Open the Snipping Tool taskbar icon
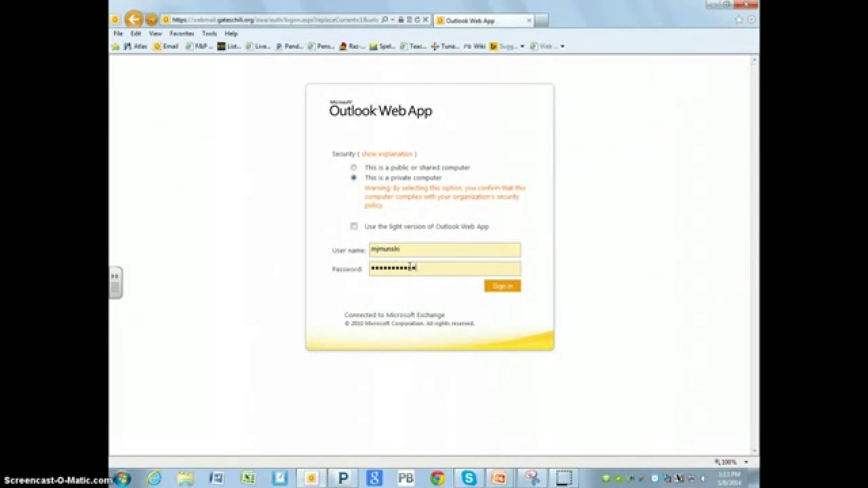 [x=533, y=479]
